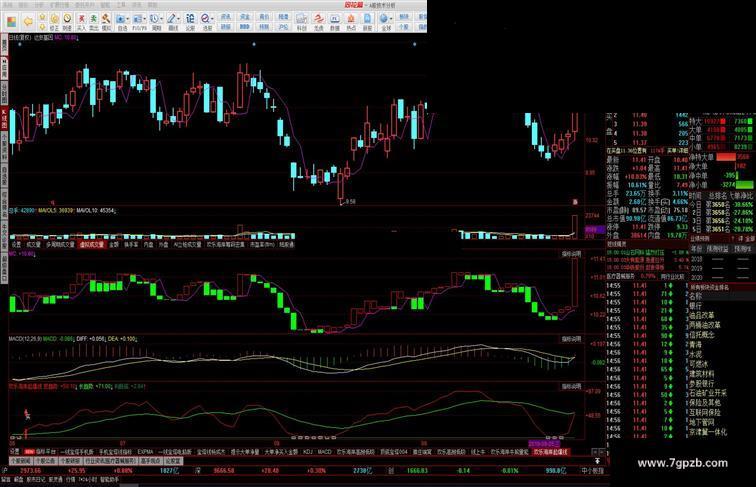The image size is (756, 487).
Task: Open the 热点 hot topics icon
Action: click(351, 22)
